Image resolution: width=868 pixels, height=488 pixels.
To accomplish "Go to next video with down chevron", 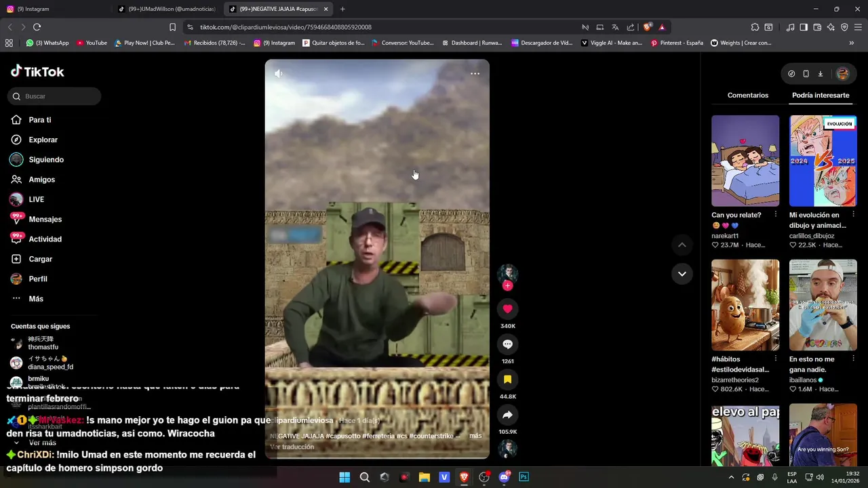I will tap(682, 274).
